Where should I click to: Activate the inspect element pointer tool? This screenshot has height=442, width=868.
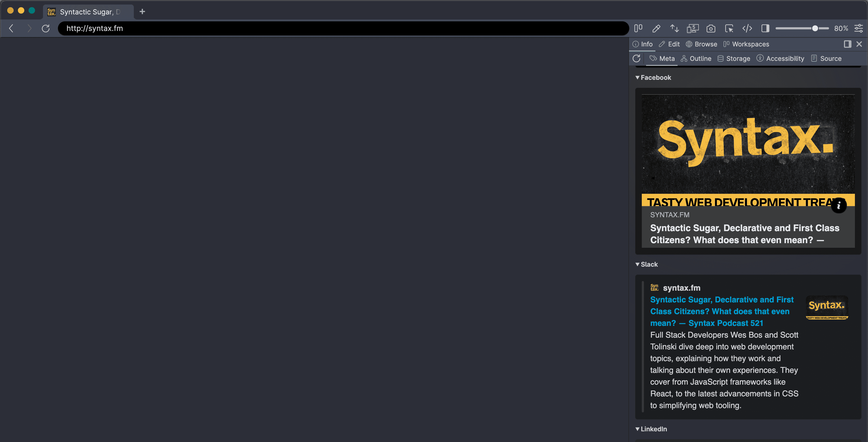(x=729, y=28)
